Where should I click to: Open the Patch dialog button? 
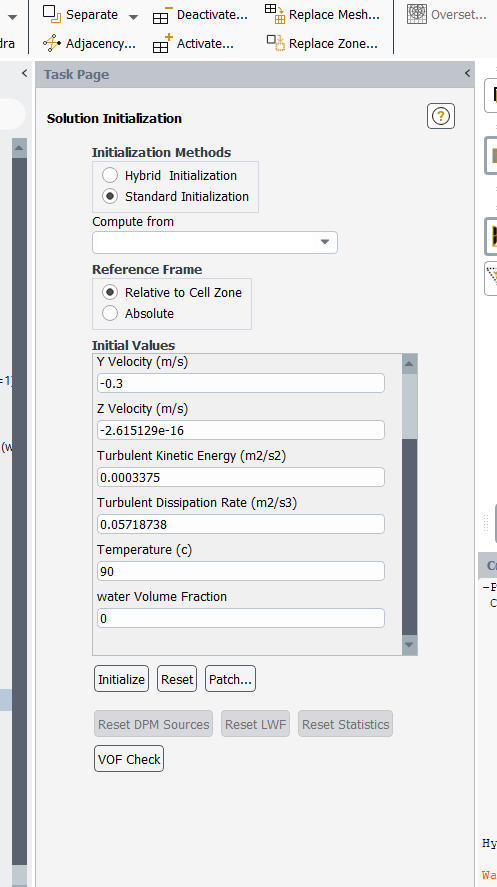(230, 679)
